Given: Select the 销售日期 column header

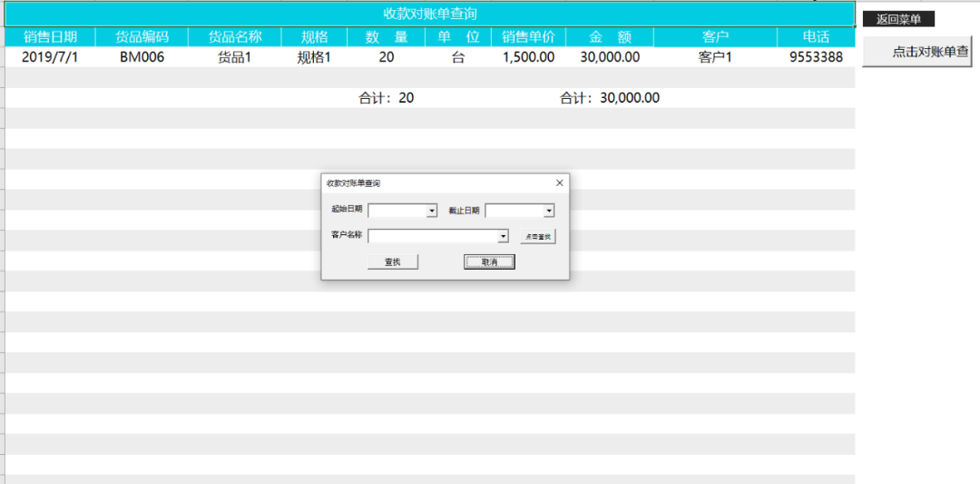Looking at the screenshot, I should point(50,37).
